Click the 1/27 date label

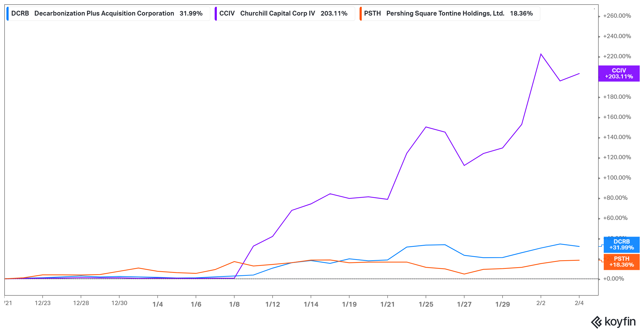[x=464, y=304]
